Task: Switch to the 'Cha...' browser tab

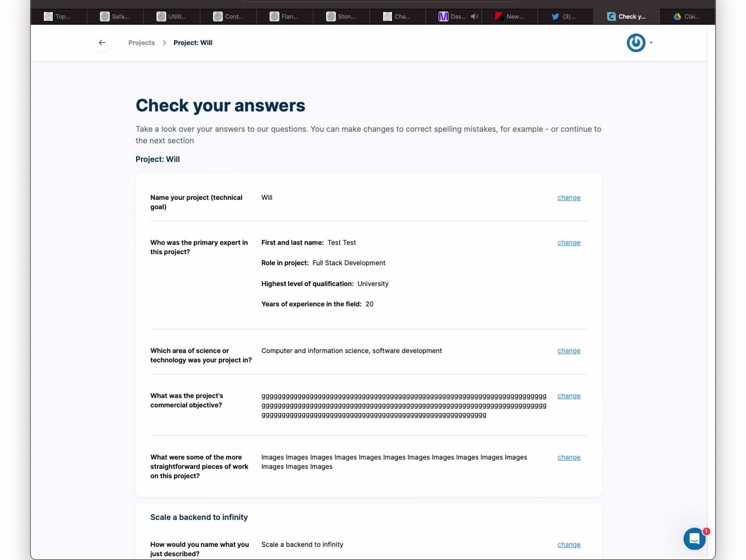Action: 397,16
